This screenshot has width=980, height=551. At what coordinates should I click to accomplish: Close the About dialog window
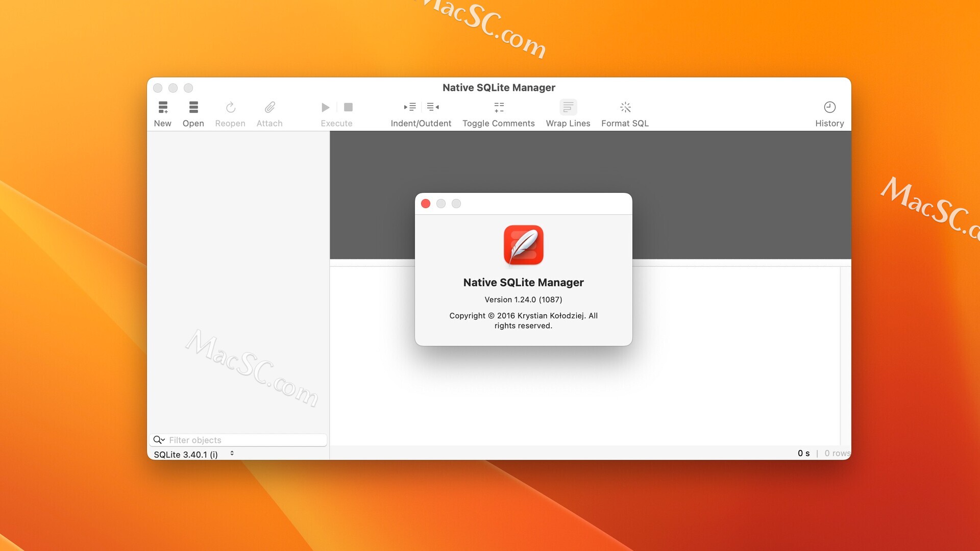click(426, 203)
